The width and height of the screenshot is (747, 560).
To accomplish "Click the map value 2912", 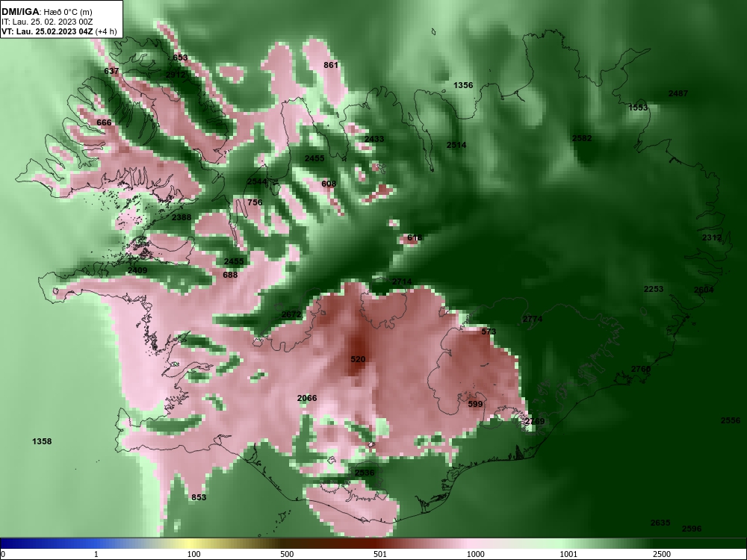I will click(x=176, y=75).
